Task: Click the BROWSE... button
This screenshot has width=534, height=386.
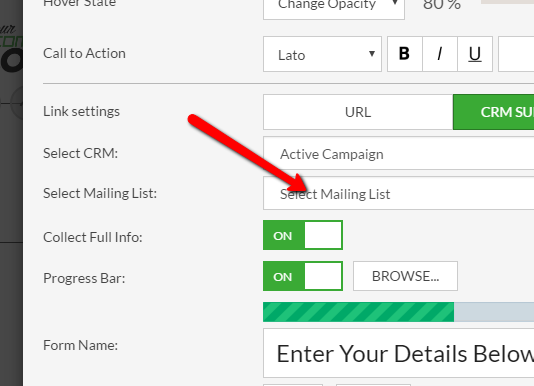Action: pos(405,276)
